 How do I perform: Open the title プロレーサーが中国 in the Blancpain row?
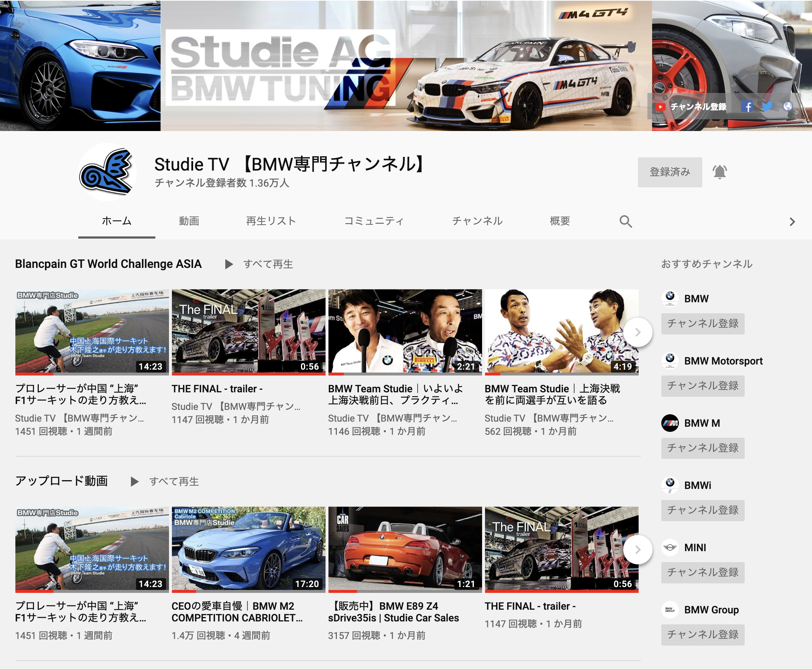[x=81, y=394]
